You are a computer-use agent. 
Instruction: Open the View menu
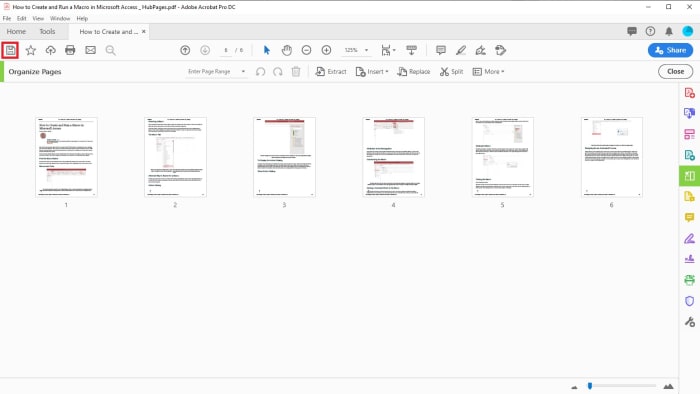tap(38, 18)
